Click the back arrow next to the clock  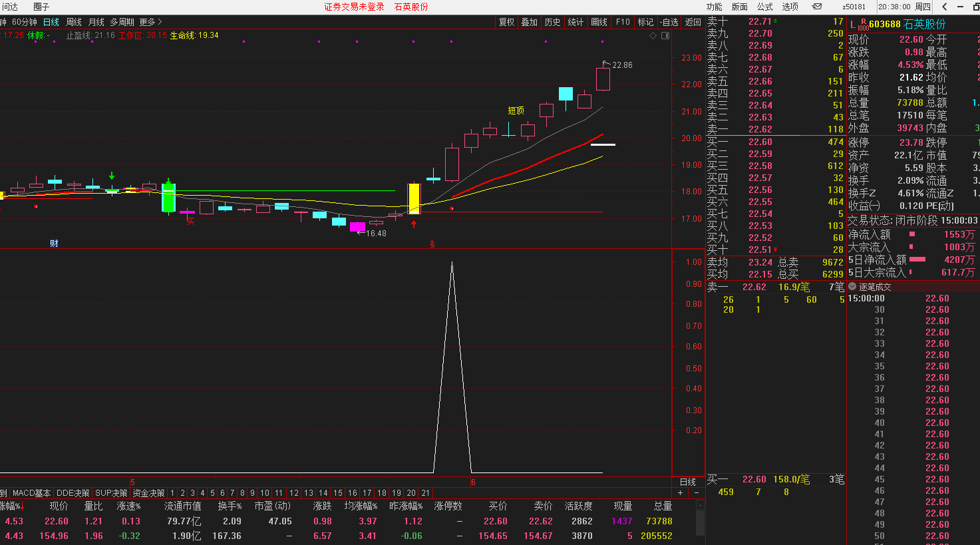coord(945,7)
